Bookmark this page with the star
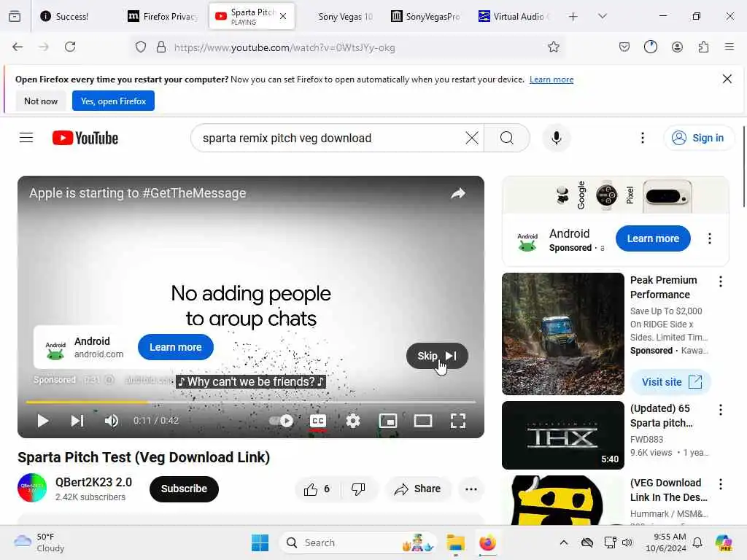This screenshot has width=747, height=560. [x=554, y=47]
